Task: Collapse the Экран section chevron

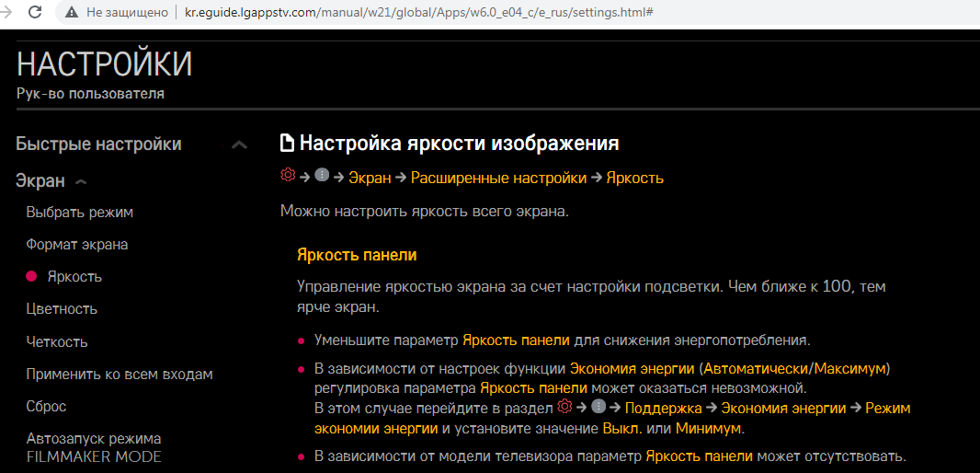Action: (81, 181)
